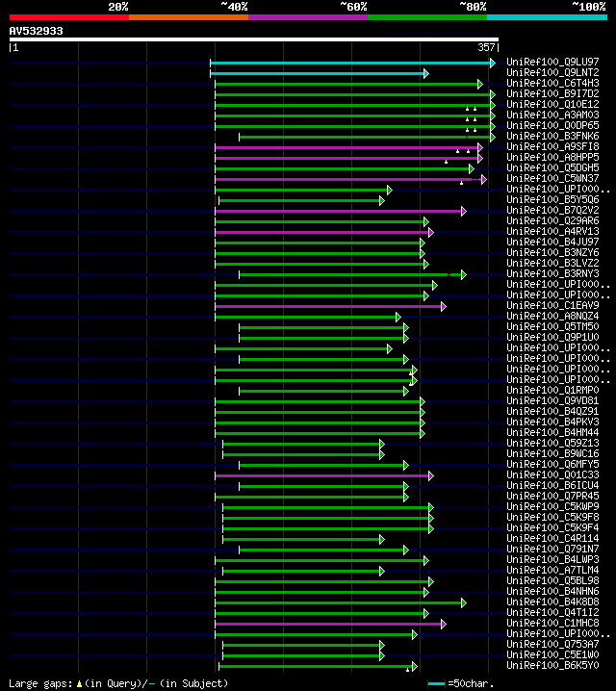The image size is (616, 691).
Task: Select hit UniRef100_Q5DGH5
Action: point(552,167)
